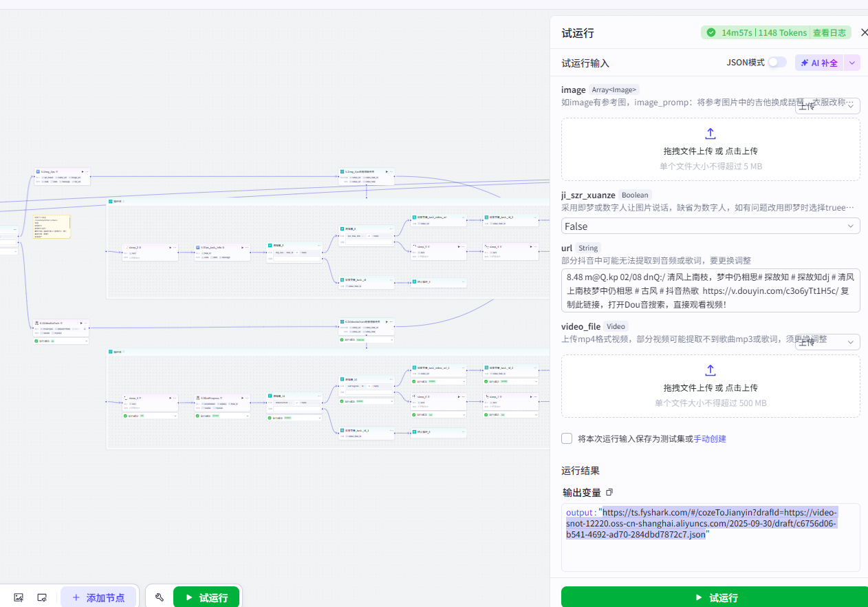This screenshot has width=868, height=607.
Task: Run the sleep_7 node play icon
Action: pyautogui.click(x=530, y=396)
